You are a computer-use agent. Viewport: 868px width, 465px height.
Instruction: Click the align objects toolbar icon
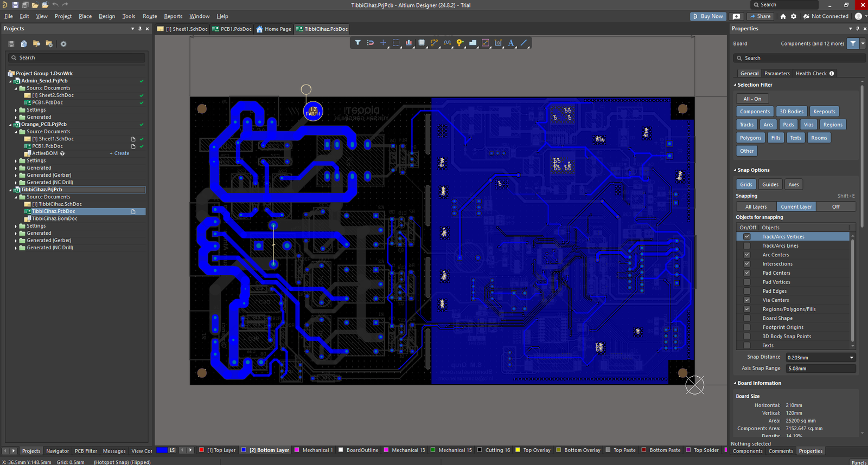click(409, 43)
